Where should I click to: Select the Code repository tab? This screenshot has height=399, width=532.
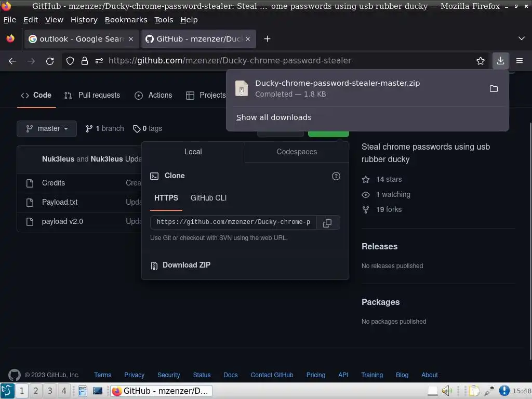coord(36,96)
